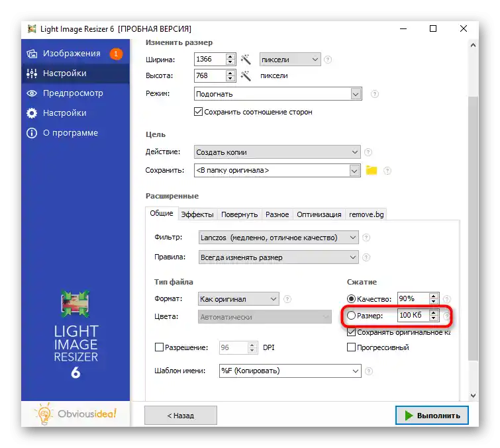Click the Изображения sidebar icon

32,54
